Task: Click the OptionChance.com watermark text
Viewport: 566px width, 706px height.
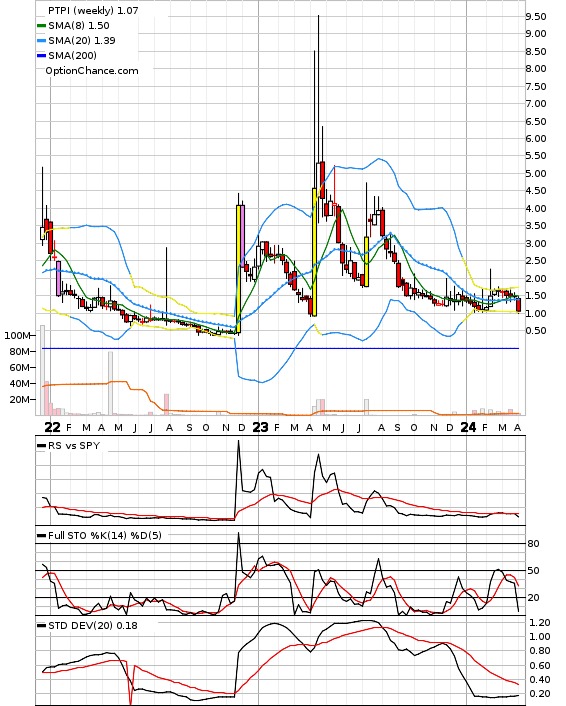Action: (92, 71)
